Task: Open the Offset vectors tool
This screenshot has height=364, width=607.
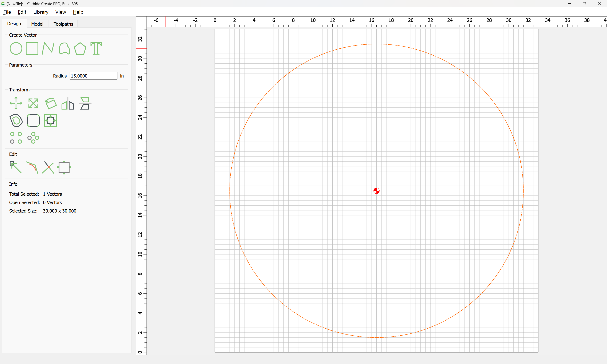Action: point(16,120)
